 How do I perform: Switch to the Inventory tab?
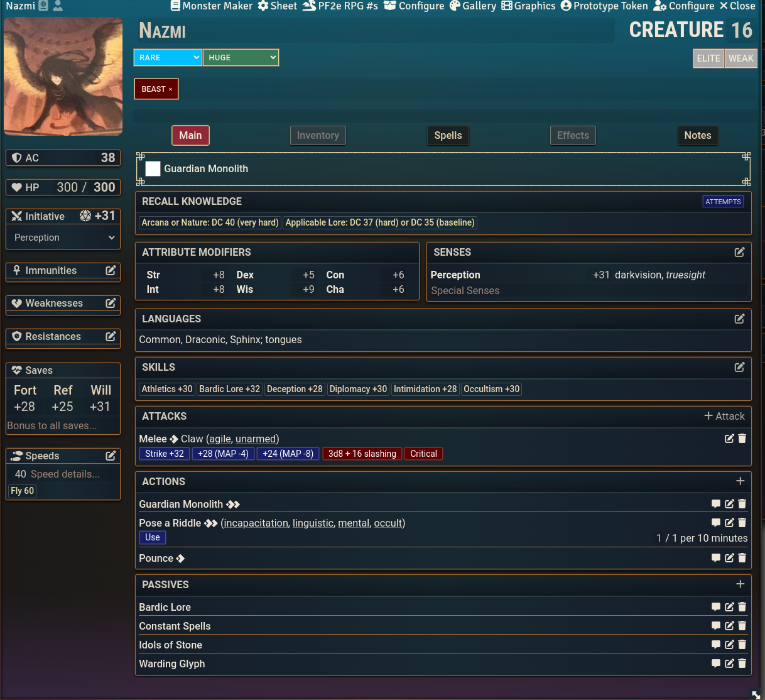(x=318, y=135)
